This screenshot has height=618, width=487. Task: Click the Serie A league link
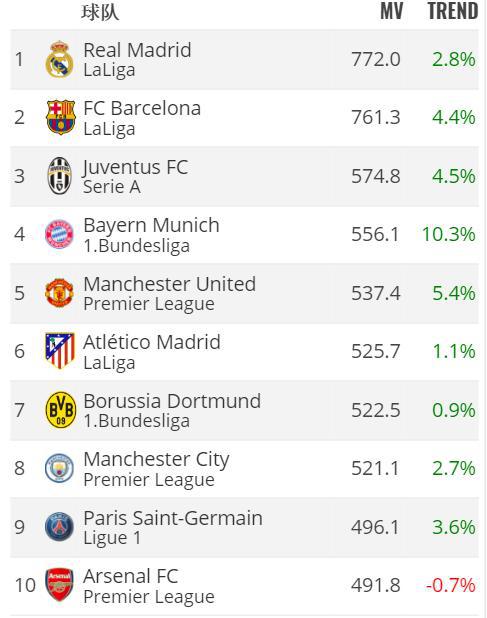pos(112,186)
